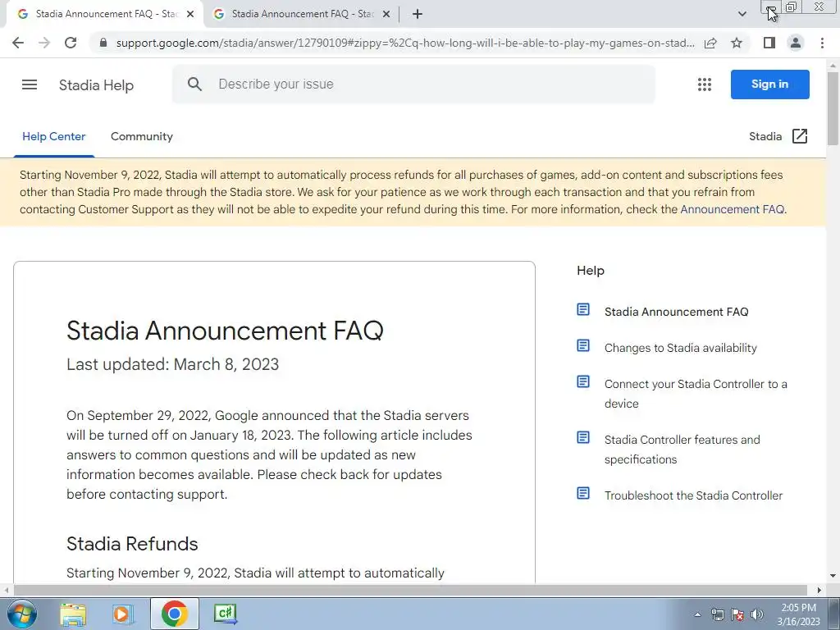
Task: Open the Action Center flag icon
Action: [x=737, y=614]
